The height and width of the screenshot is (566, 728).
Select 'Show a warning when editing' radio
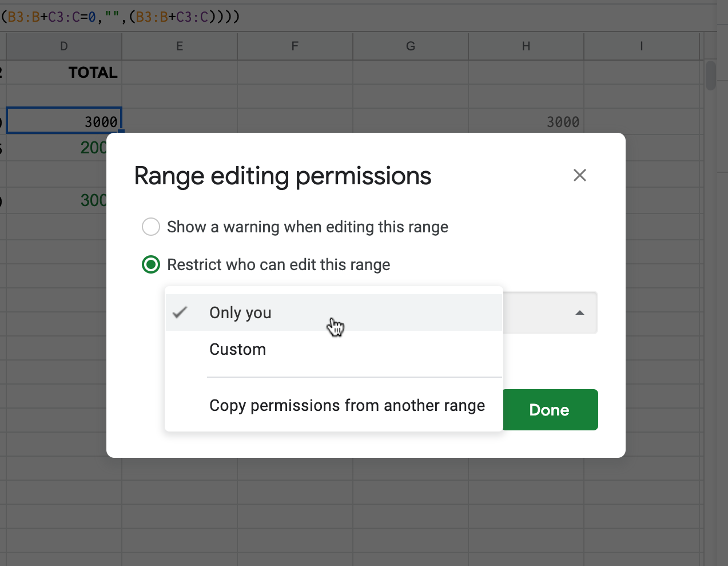tap(151, 227)
